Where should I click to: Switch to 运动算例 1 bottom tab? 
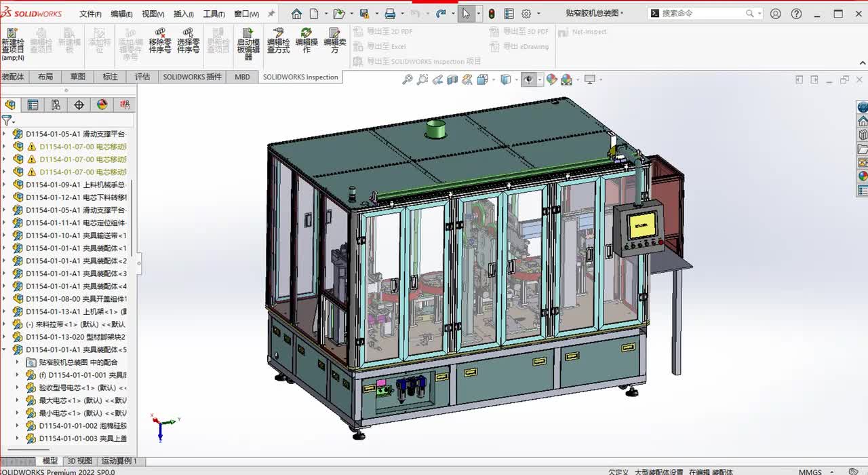(x=119, y=461)
